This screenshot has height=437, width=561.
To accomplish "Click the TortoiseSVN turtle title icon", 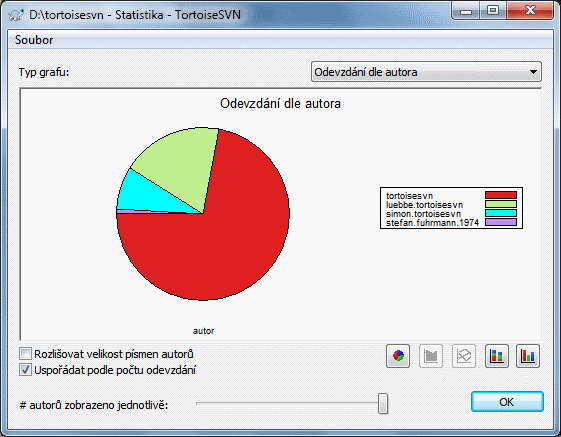I will [x=16, y=15].
